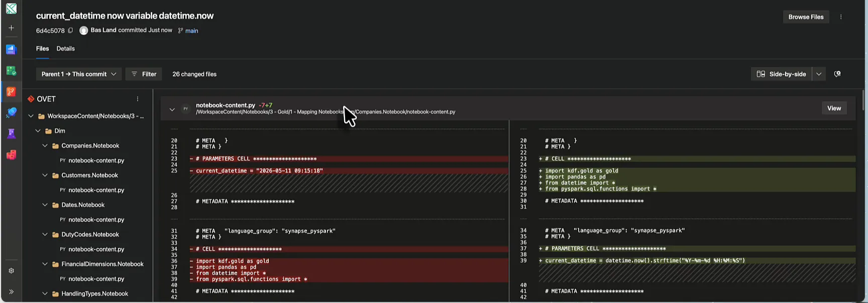Click the Bas Land author name
The width and height of the screenshot is (868, 303).
pos(103,30)
